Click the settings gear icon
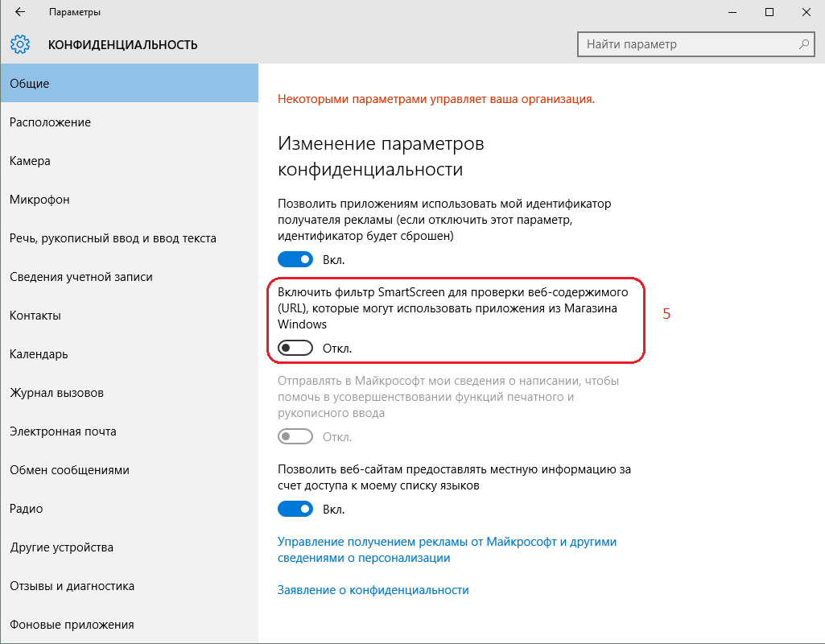This screenshot has height=644, width=825. pyautogui.click(x=21, y=44)
